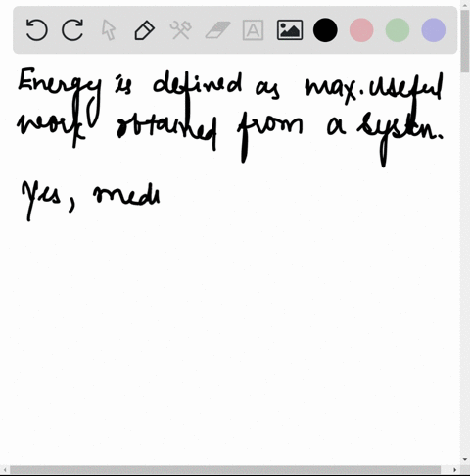470x476 pixels.
Task: Click the horizontal scrollbar thumb
Action: click(225, 470)
